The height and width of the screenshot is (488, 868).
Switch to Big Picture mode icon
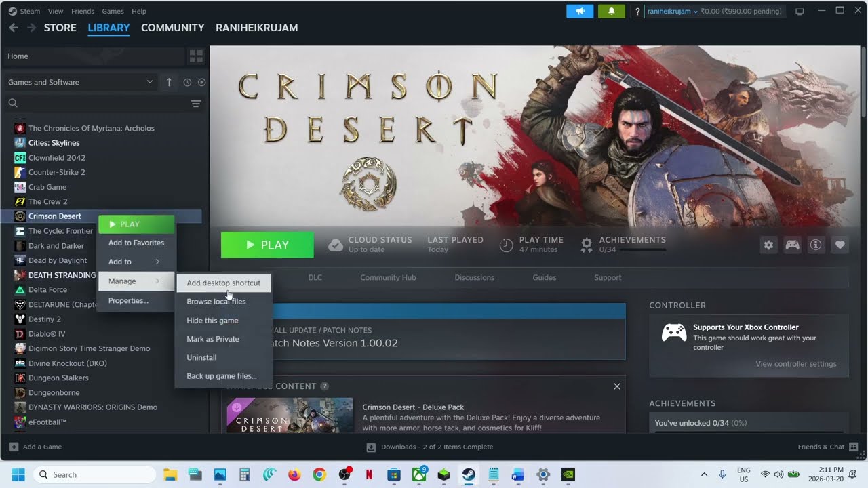(x=800, y=12)
